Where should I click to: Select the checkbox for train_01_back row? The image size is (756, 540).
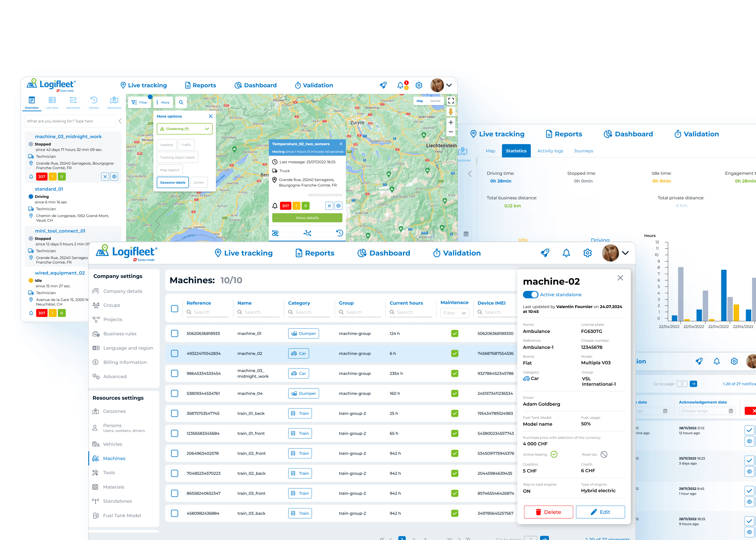[x=174, y=413]
